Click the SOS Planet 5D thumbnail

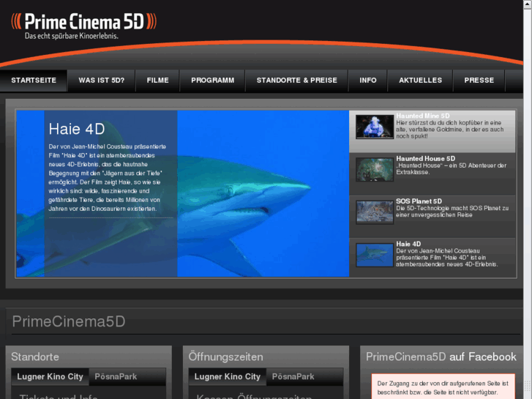(375, 212)
